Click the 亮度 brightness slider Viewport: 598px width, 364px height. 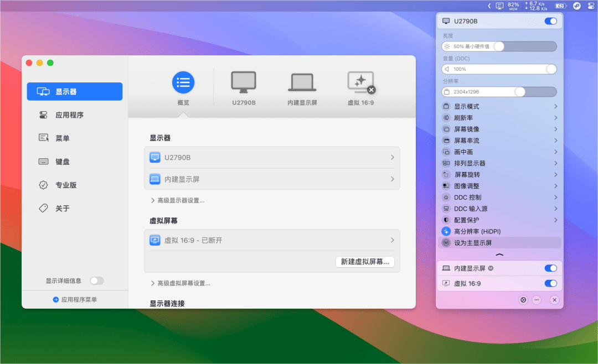[x=499, y=46]
